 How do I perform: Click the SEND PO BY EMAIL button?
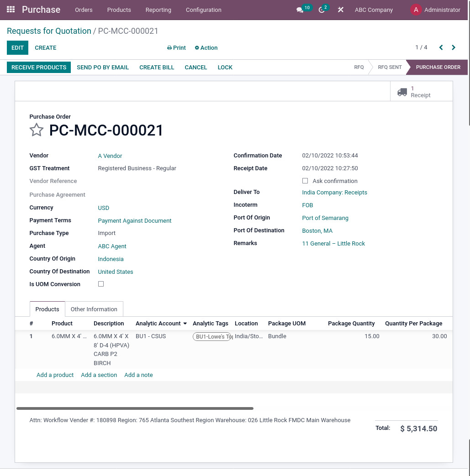point(103,67)
